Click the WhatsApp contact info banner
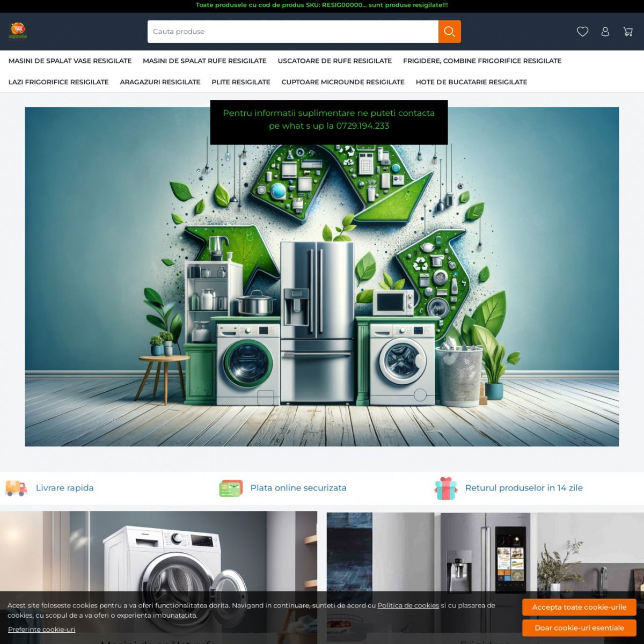644x644 pixels. pos(329,122)
